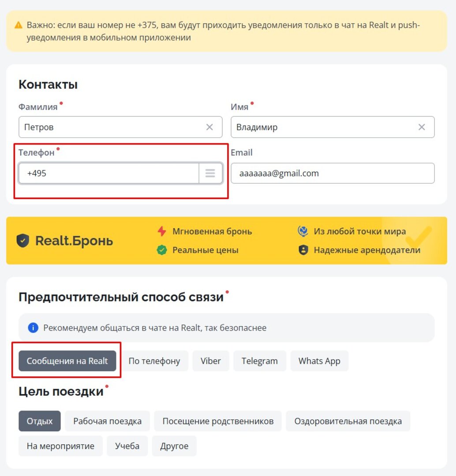Click the green verified checkmark icon

(x=162, y=250)
